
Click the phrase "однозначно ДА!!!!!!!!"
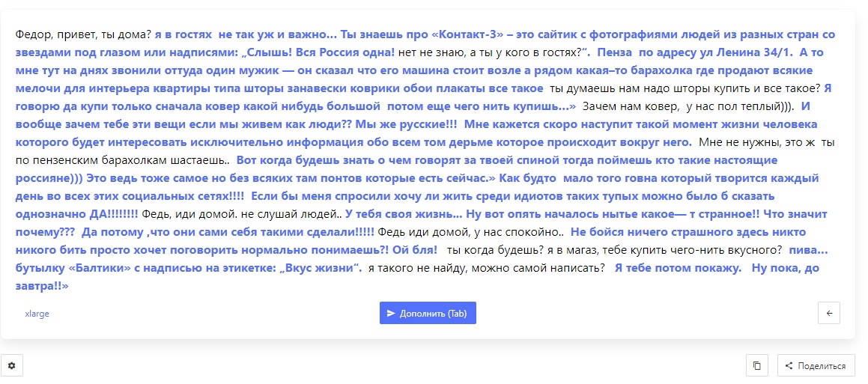click(x=77, y=214)
